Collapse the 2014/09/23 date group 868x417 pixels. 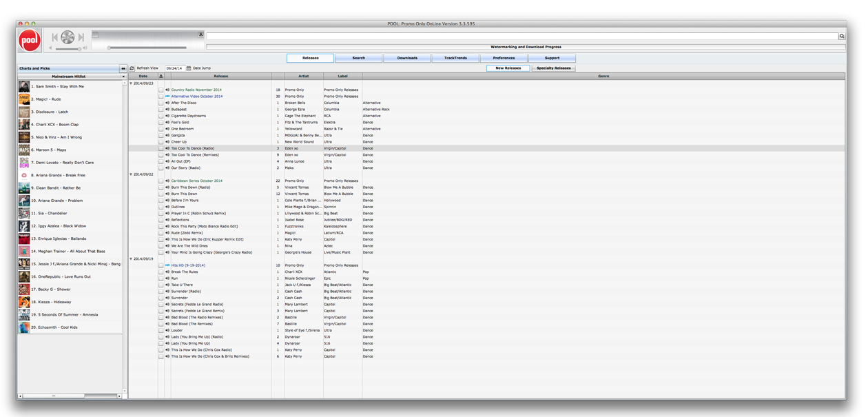[131, 83]
